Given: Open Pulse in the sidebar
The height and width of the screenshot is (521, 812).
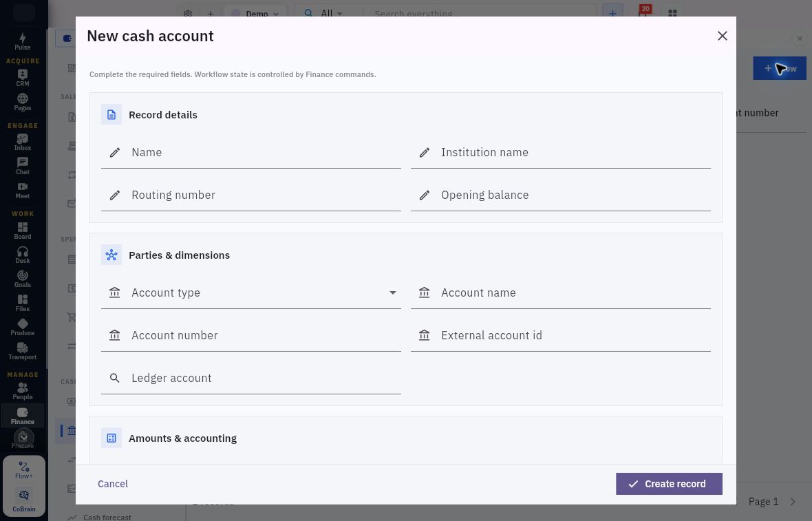Looking at the screenshot, I should point(22,41).
